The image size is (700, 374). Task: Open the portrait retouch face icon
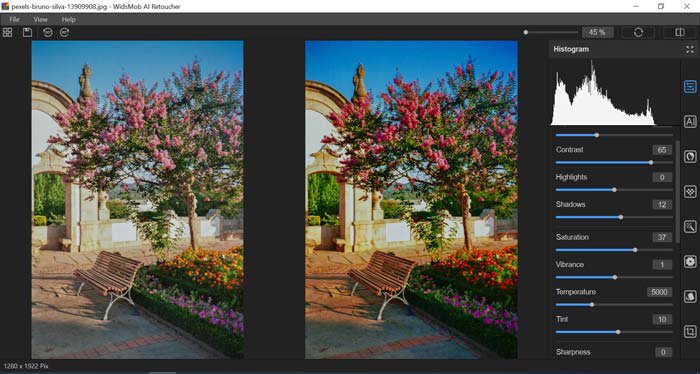(690, 157)
